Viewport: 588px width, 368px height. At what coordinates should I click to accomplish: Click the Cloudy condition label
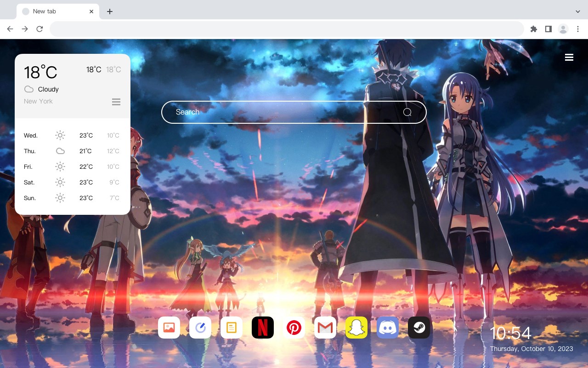[48, 89]
